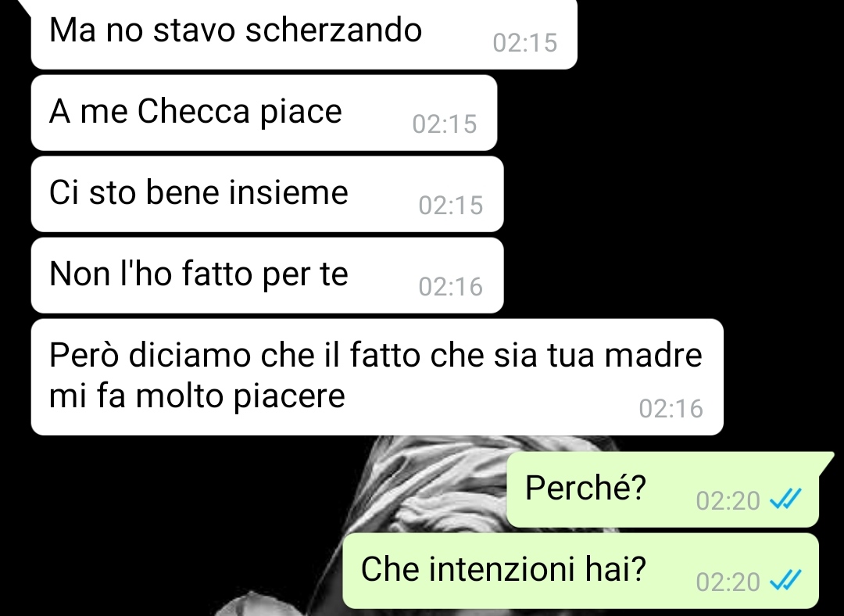Viewport: 844px width, 616px height.
Task: Tap the 'Ma no stavo scherzando' message bubble
Action: [x=304, y=34]
